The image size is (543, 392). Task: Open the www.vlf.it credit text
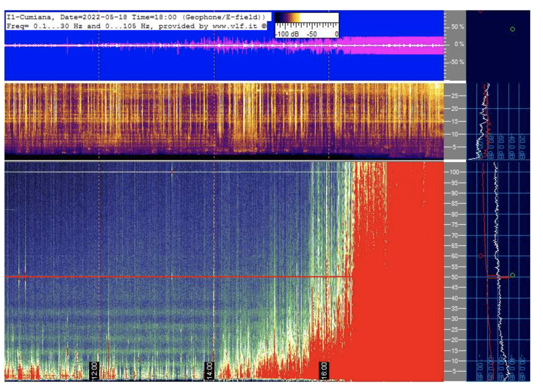point(235,26)
